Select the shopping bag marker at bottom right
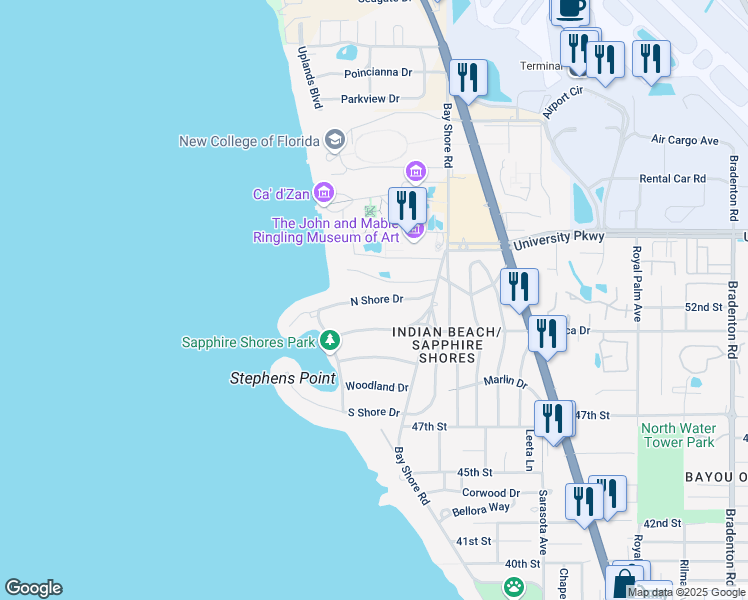The image size is (748, 600). tap(624, 584)
